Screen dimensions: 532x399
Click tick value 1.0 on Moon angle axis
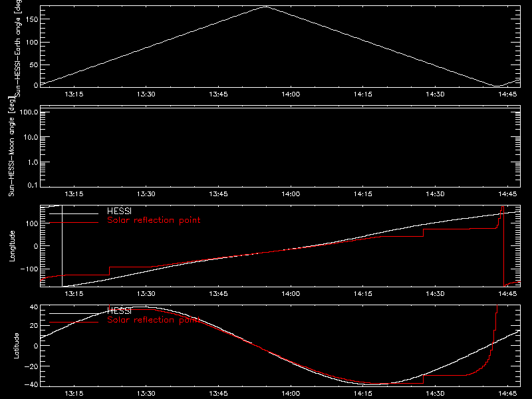pyautogui.click(x=33, y=162)
